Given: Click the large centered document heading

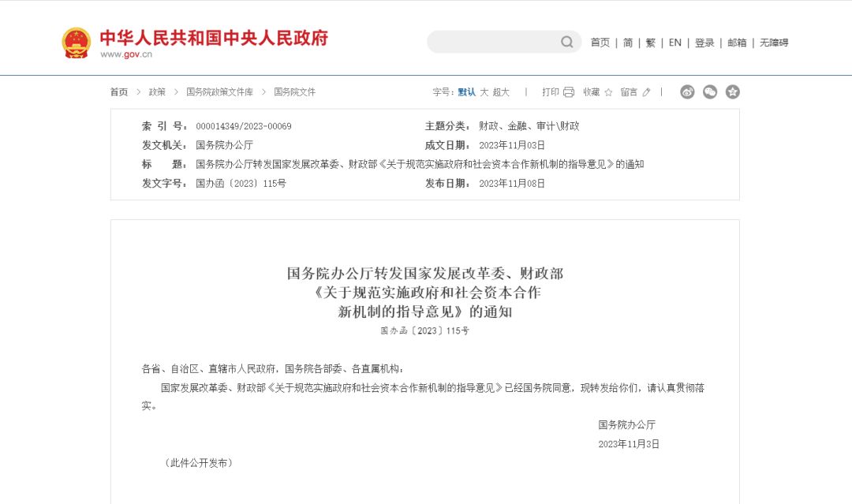Looking at the screenshot, I should pyautogui.click(x=425, y=292).
